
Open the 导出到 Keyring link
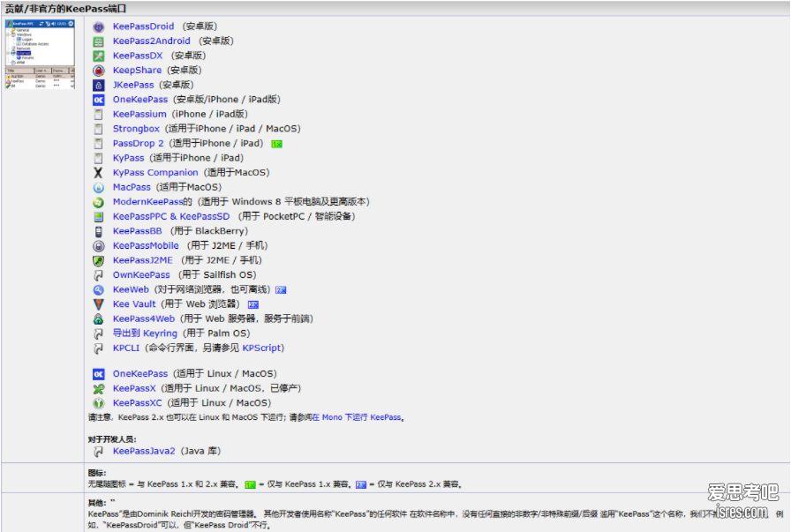(146, 333)
